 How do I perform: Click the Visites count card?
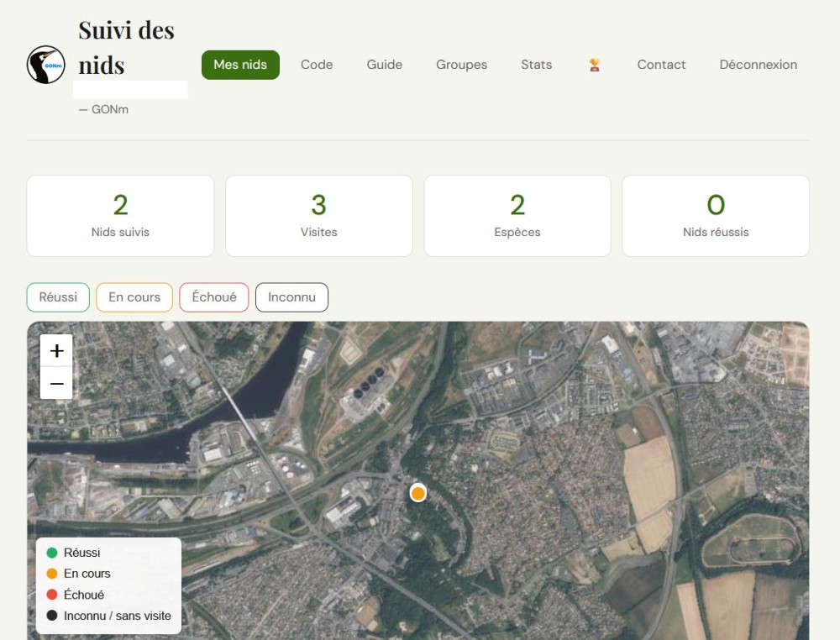[x=318, y=216]
